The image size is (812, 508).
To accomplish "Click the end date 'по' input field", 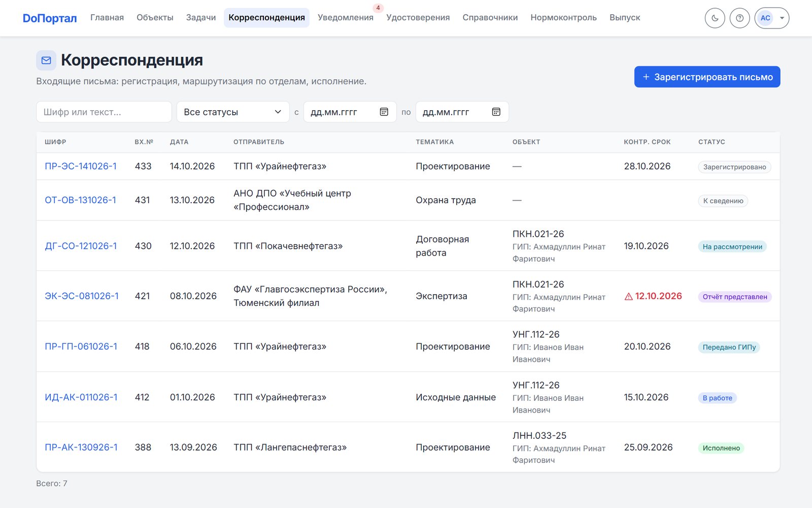I will click(x=462, y=112).
